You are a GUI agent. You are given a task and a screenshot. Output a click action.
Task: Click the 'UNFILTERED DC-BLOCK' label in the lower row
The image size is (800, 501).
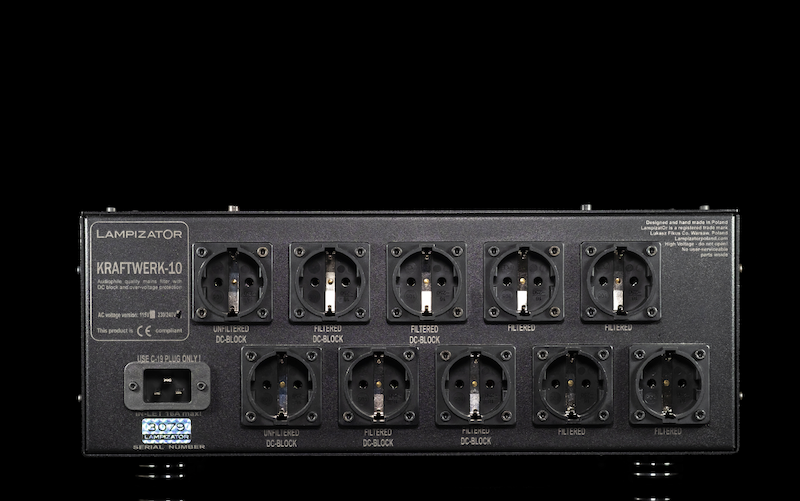tap(281, 438)
